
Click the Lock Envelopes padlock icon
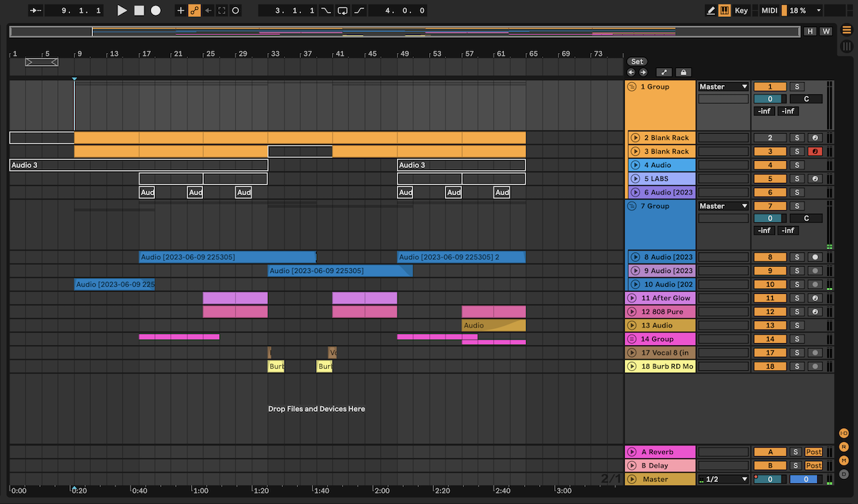(683, 72)
